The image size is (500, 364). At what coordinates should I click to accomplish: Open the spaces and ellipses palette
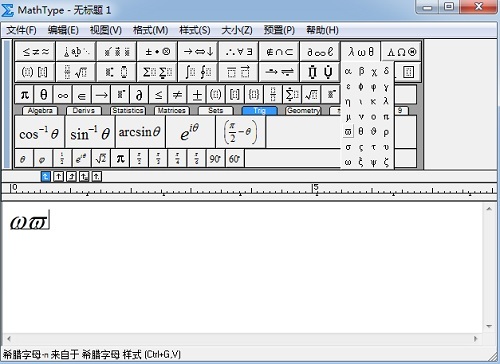pos(76,52)
